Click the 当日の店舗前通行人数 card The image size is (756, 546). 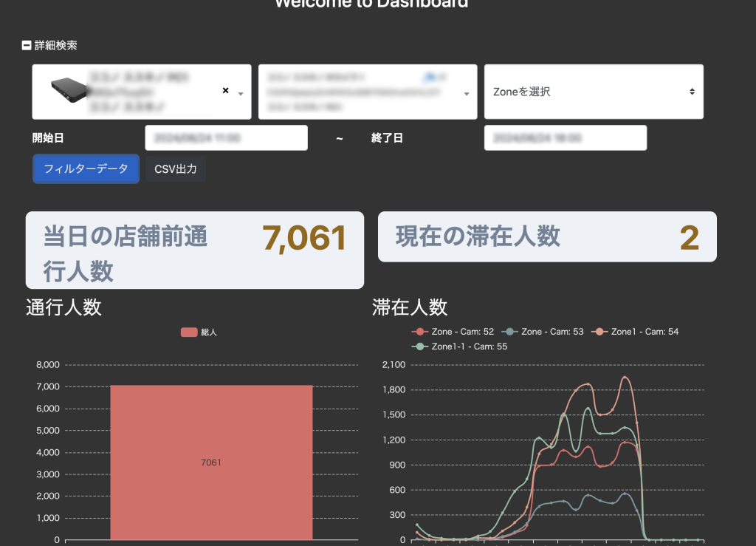[194, 250]
